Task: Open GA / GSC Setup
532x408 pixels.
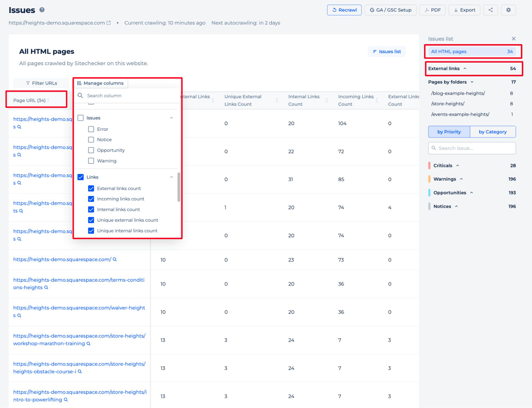Action: pos(390,10)
